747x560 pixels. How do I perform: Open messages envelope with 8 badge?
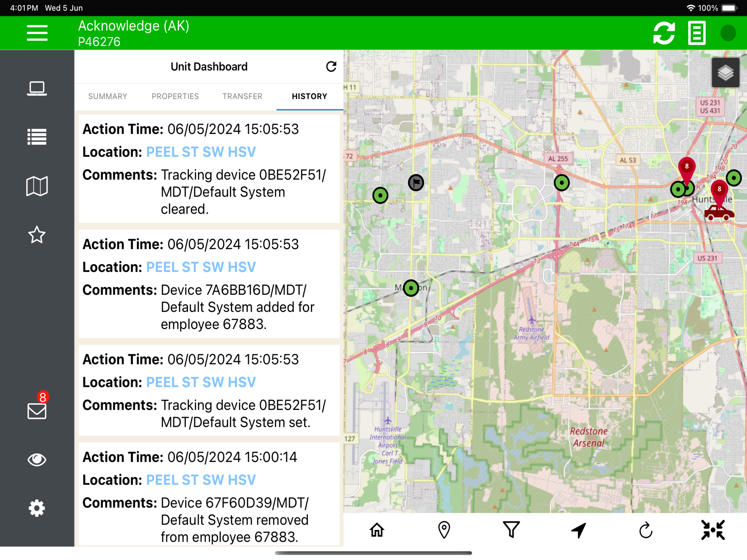pos(37,410)
